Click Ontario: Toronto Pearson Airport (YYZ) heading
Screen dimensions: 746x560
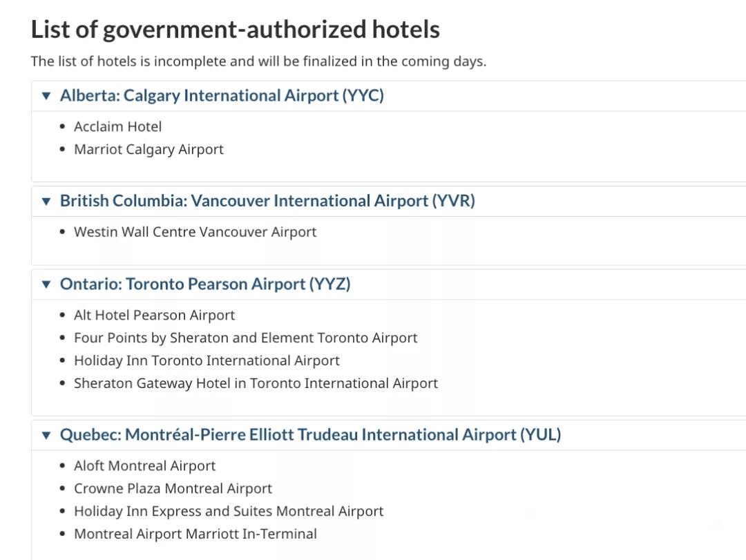[x=205, y=284]
